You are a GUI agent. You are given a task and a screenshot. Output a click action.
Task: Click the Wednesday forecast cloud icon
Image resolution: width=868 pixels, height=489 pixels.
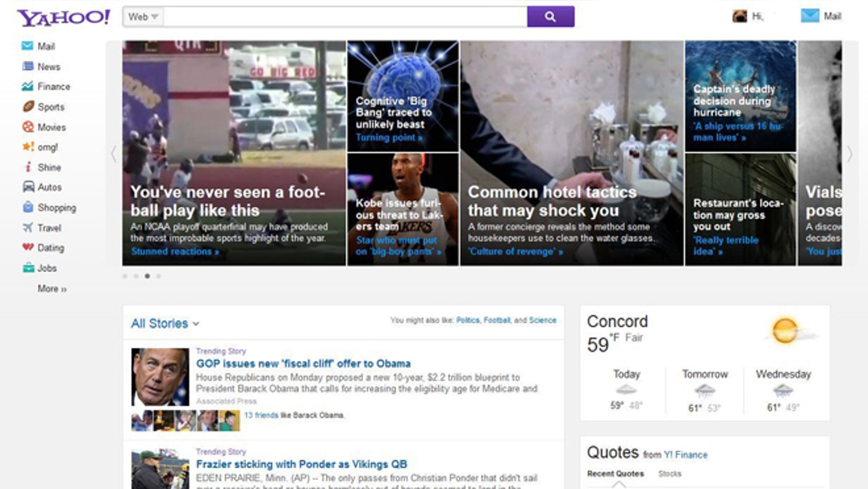coord(783,390)
